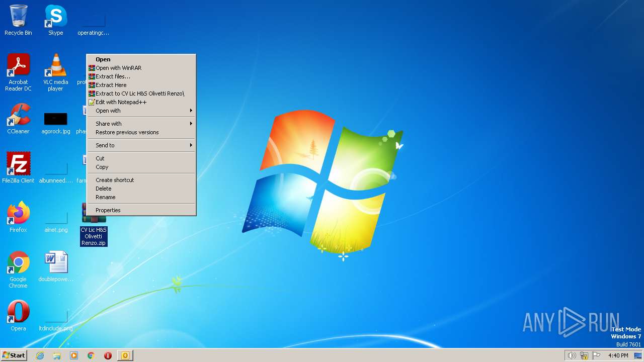Image resolution: width=644 pixels, height=362 pixels.
Task: Select the ltdinclude.png file icon
Action: 56,321
